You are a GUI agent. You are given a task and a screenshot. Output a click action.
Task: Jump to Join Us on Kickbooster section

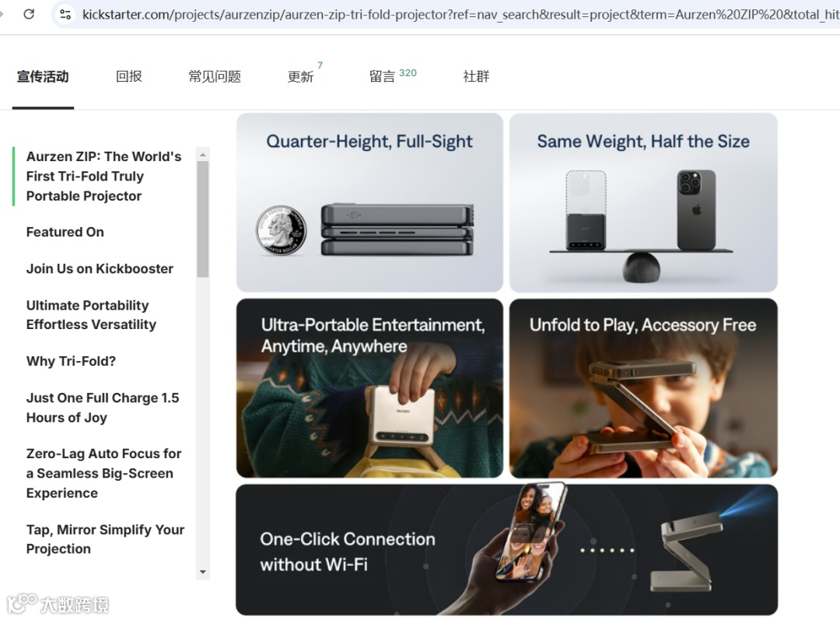[x=100, y=268]
